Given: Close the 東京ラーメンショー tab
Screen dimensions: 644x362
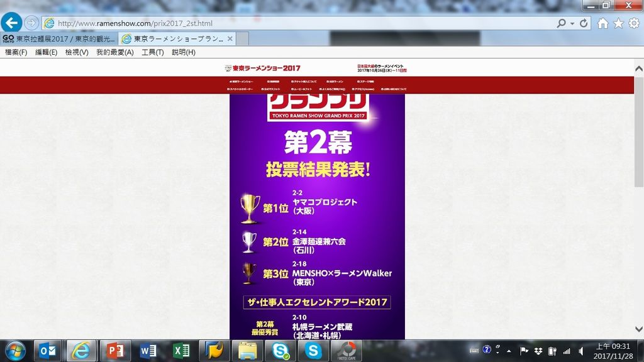Looking at the screenshot, I should pos(230,38).
